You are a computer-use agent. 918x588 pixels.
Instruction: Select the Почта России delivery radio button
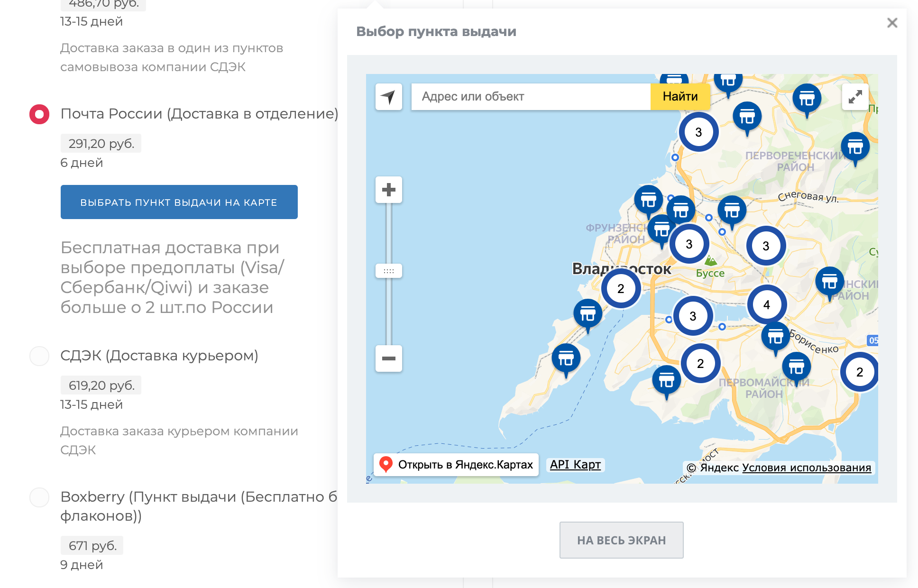pyautogui.click(x=39, y=114)
